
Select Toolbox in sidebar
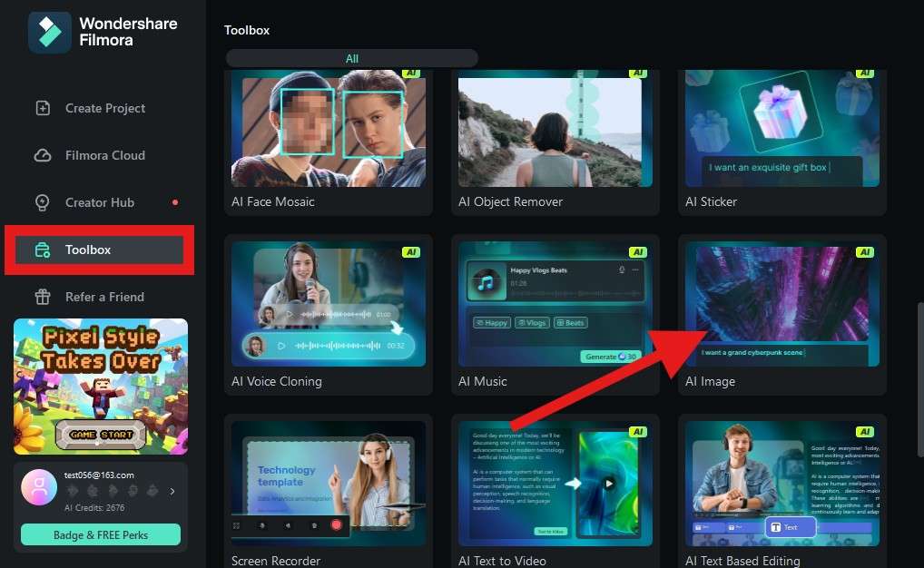tap(99, 250)
